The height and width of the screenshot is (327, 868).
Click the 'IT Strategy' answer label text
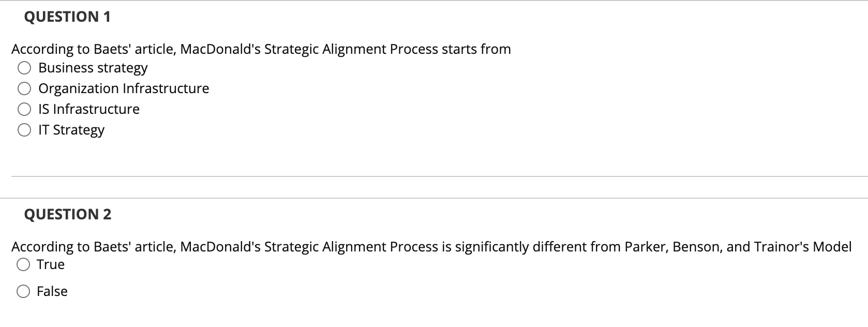pyautogui.click(x=71, y=130)
